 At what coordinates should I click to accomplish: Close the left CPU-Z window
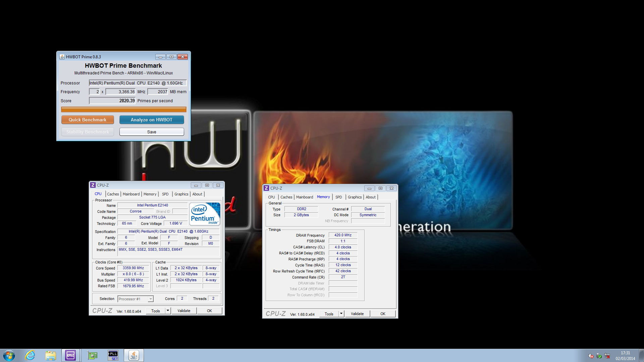[x=218, y=185]
